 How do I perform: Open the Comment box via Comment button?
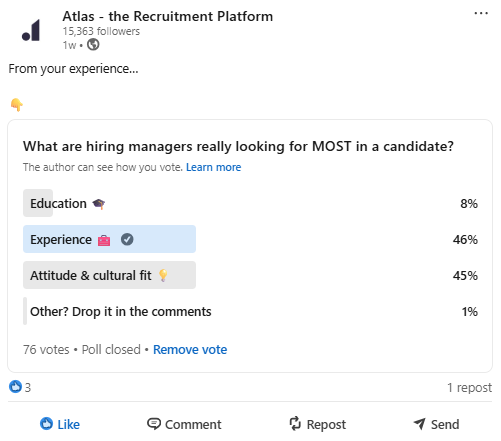184,424
